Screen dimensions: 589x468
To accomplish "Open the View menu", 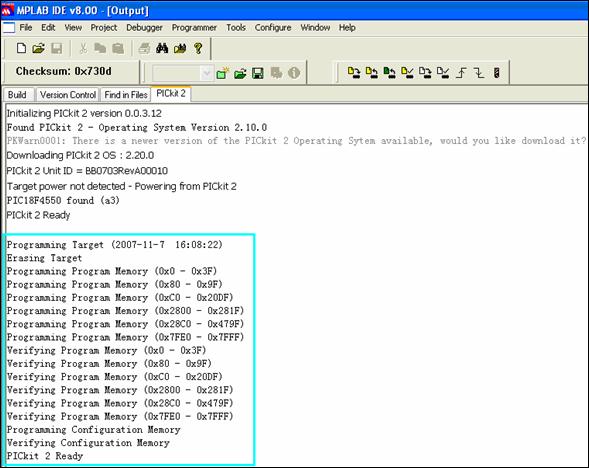I will [73, 27].
